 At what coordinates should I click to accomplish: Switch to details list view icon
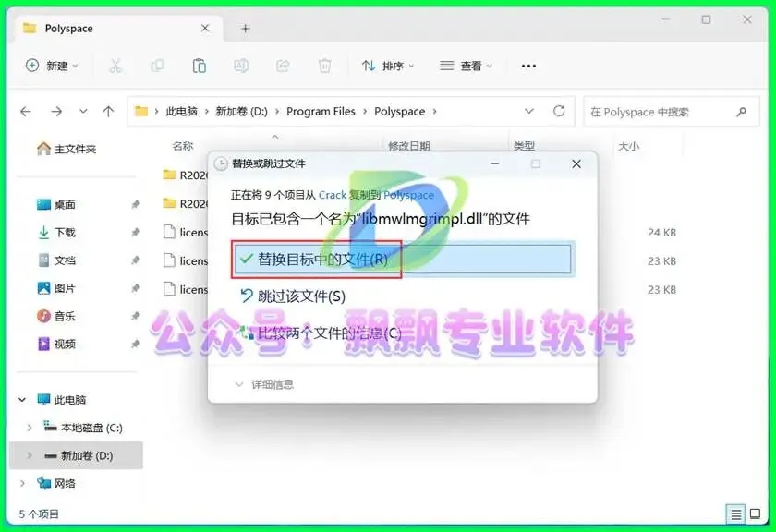pyautogui.click(x=736, y=514)
